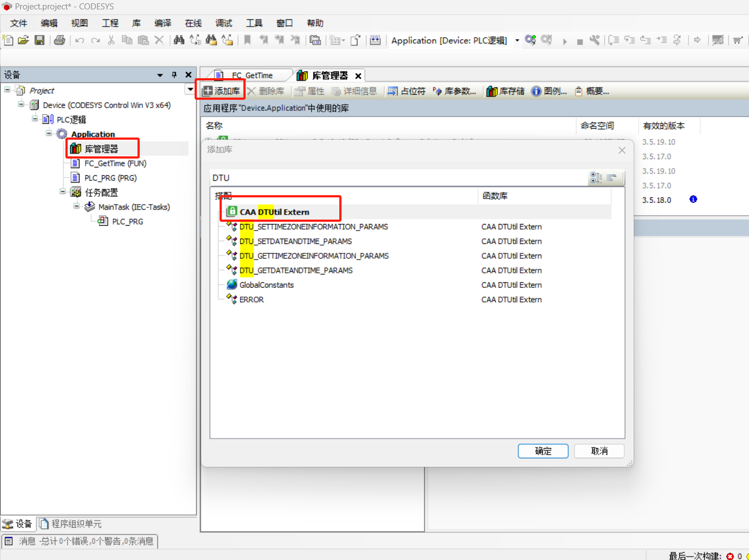Click the 概要... toolbar button
The width and height of the screenshot is (749, 560).
(x=592, y=91)
